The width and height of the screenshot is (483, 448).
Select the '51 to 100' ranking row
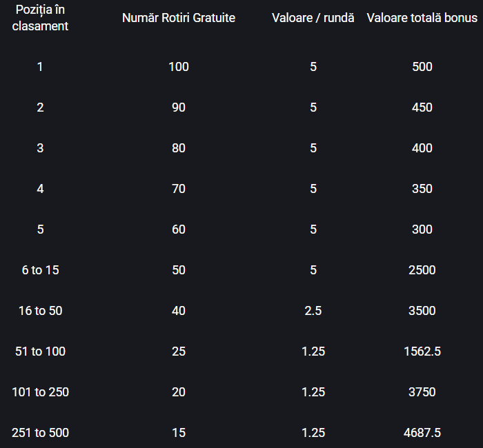coord(241,351)
